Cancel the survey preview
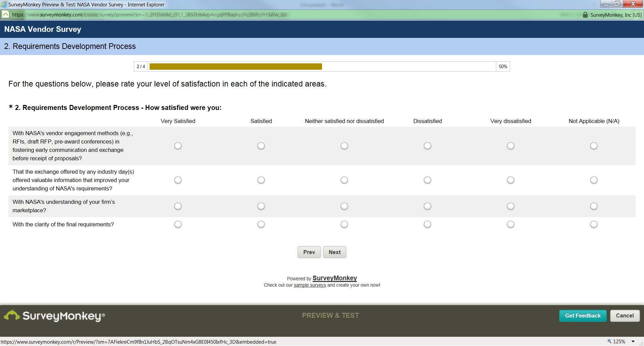Screen dimensions: 644x346 pos(625,315)
